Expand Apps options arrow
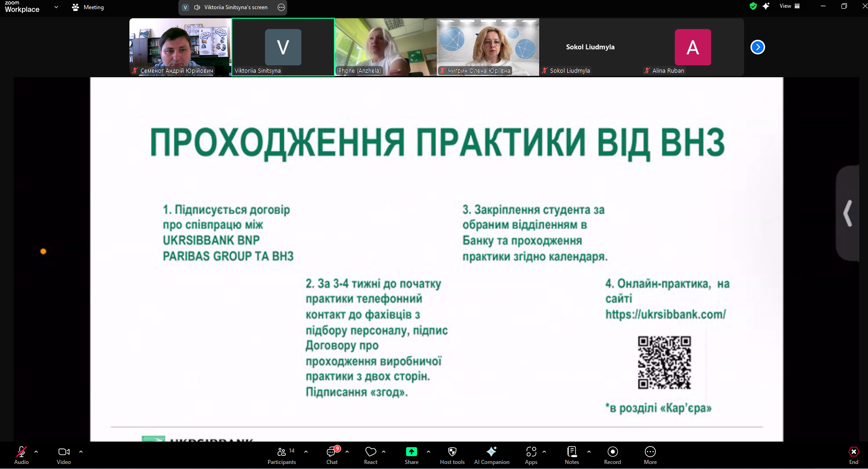 point(544,452)
